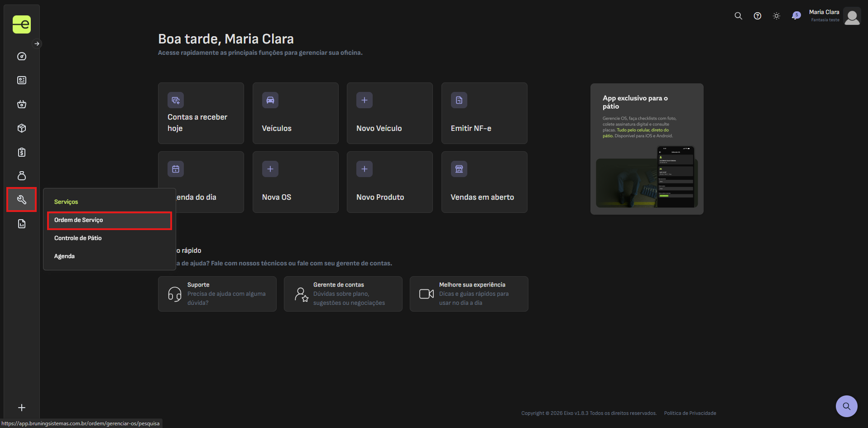Click the plus icon on Novo Produto

click(364, 169)
